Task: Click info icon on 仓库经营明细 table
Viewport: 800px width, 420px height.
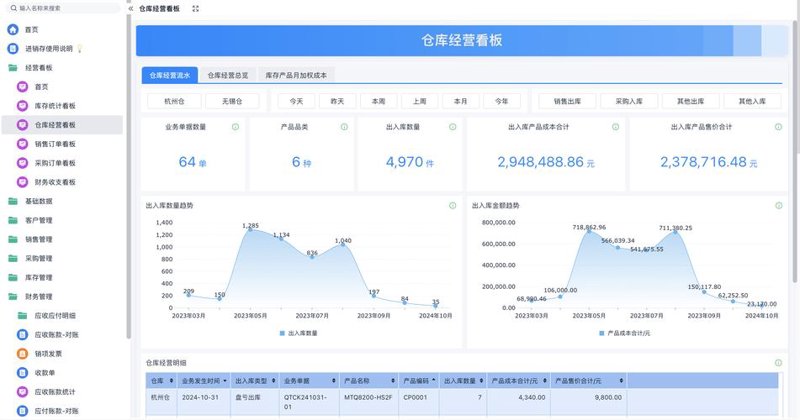Action: [779, 363]
